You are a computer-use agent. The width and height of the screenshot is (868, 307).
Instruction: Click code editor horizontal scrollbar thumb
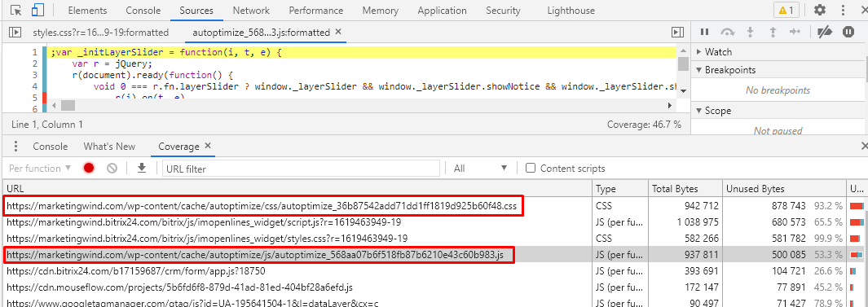click(68, 105)
